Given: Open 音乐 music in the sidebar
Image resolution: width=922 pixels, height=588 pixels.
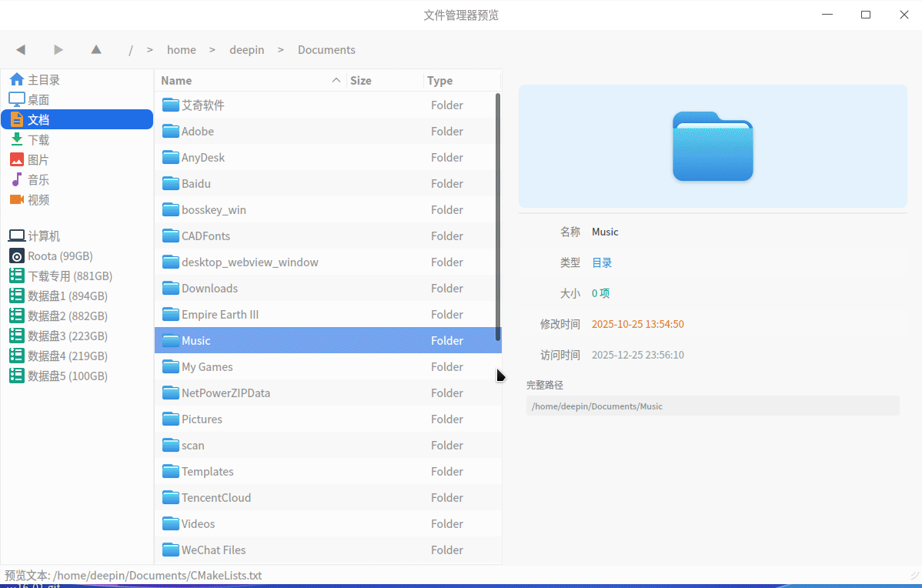Looking at the screenshot, I should (x=77, y=180).
